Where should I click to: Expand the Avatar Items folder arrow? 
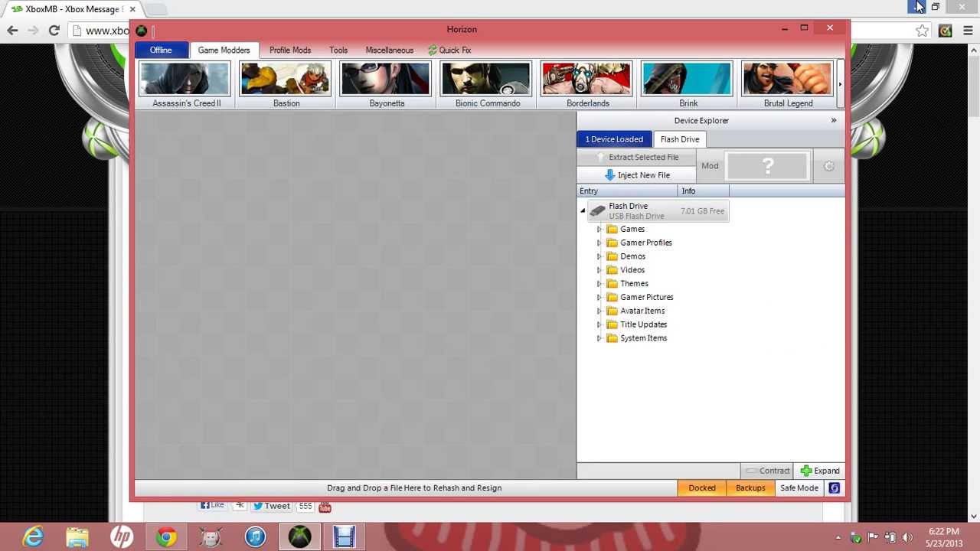point(599,311)
